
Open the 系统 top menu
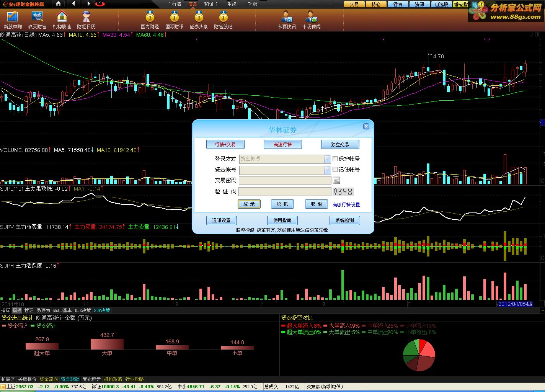[x=232, y=4]
